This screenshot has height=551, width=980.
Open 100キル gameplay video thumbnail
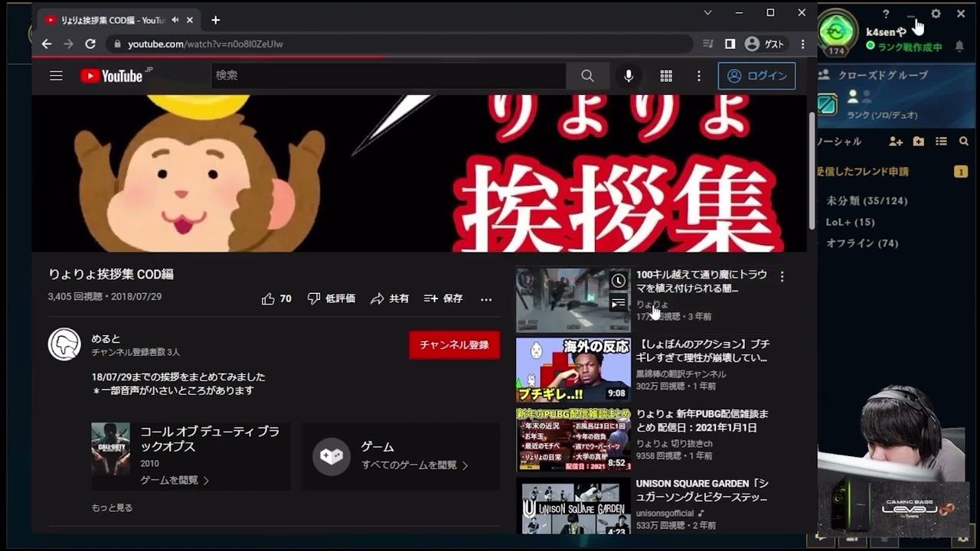click(573, 299)
